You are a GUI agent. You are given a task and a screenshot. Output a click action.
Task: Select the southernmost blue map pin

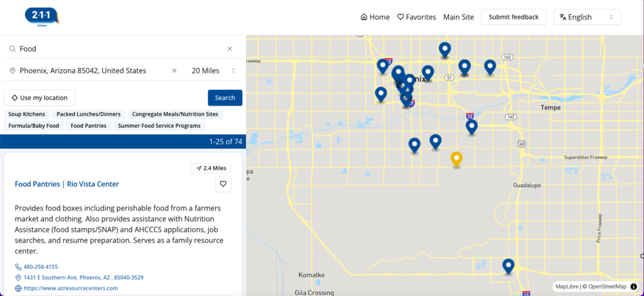tap(508, 265)
